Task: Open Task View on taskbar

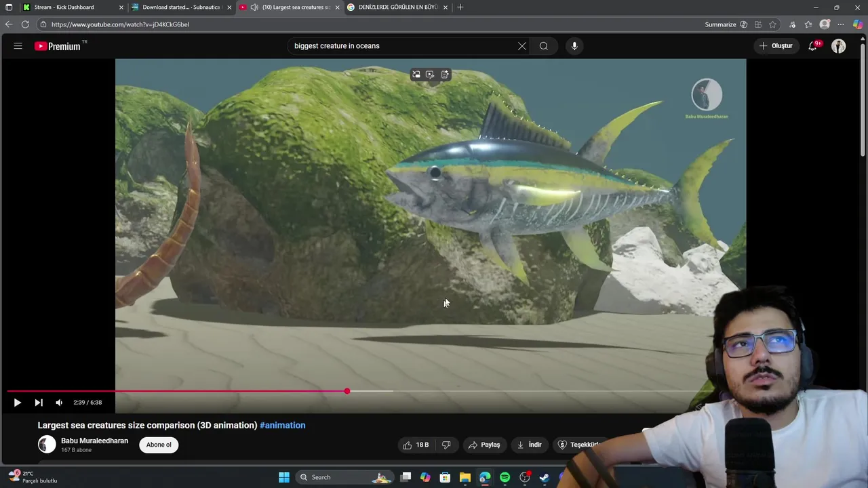Action: tap(406, 477)
